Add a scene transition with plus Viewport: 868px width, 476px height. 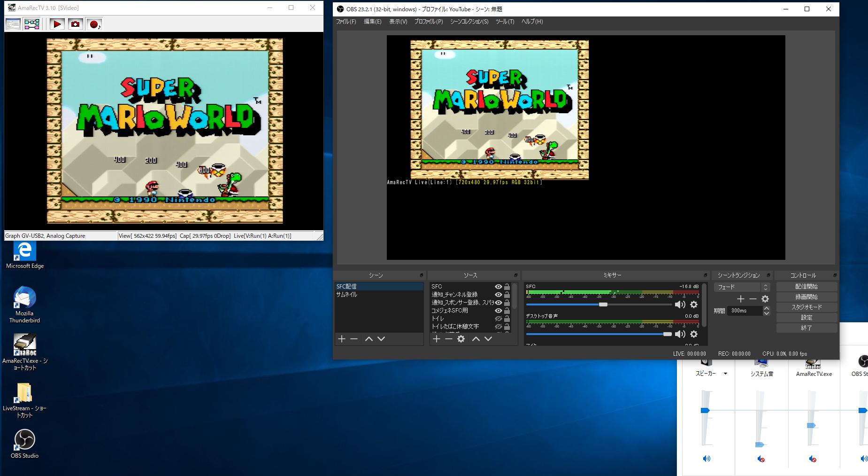click(741, 299)
